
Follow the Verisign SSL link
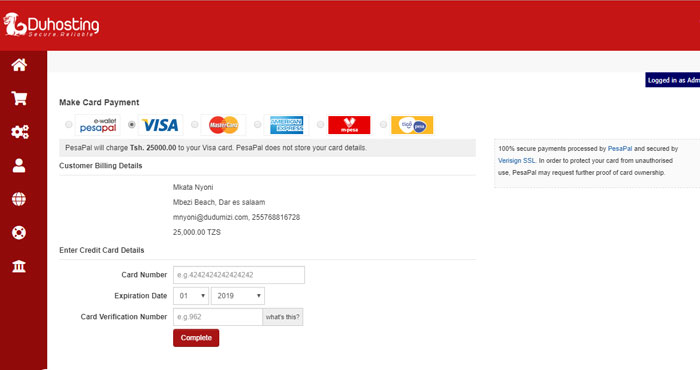(x=517, y=161)
